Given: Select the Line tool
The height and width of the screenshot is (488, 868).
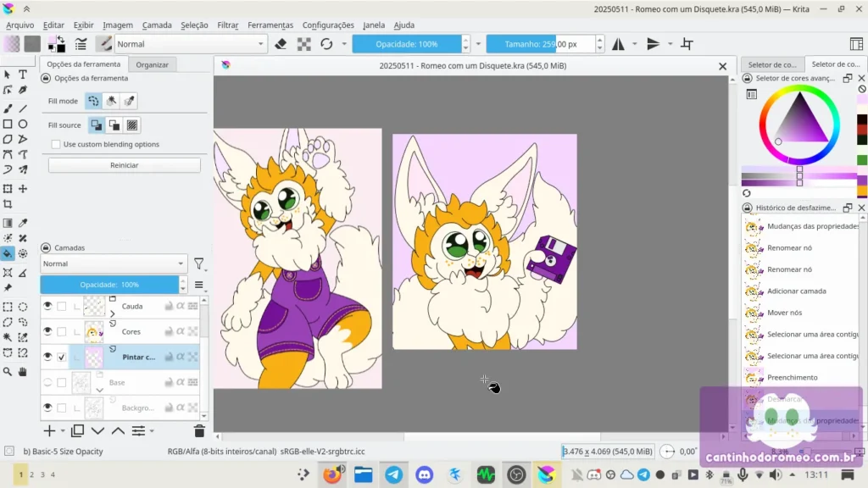Looking at the screenshot, I should pos(23,109).
